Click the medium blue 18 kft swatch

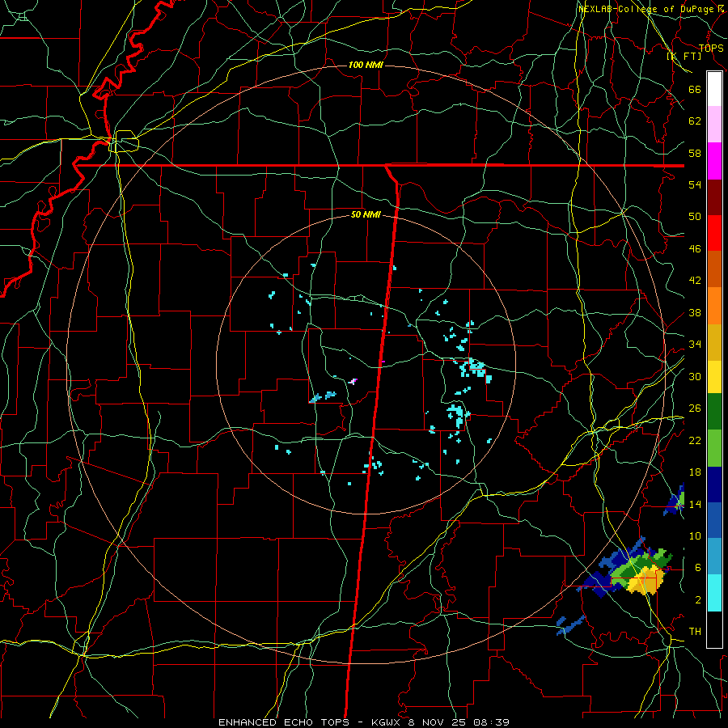click(714, 520)
